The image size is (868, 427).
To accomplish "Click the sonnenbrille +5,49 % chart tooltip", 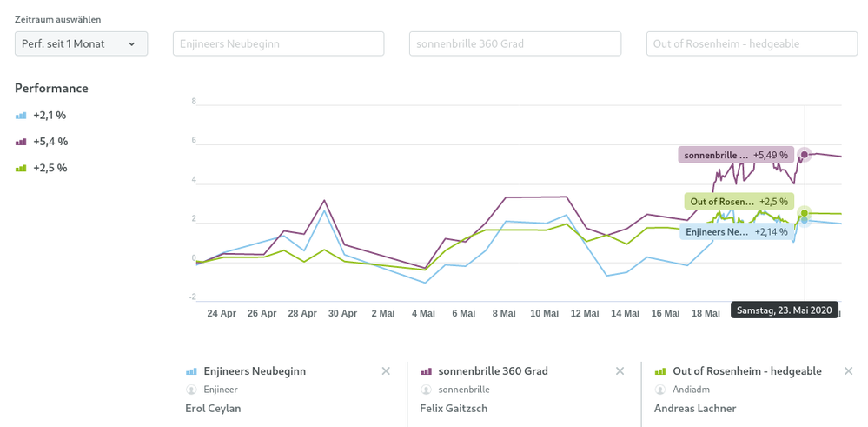I will pos(735,155).
